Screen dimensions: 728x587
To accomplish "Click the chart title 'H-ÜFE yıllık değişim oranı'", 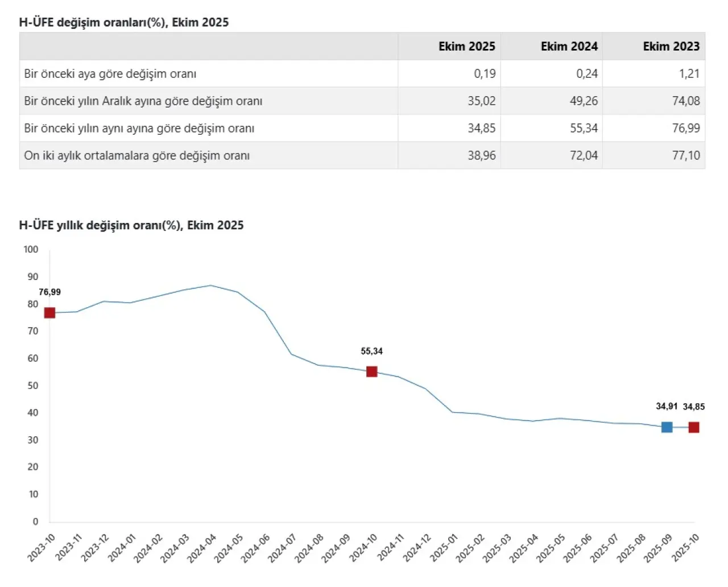I will point(131,225).
